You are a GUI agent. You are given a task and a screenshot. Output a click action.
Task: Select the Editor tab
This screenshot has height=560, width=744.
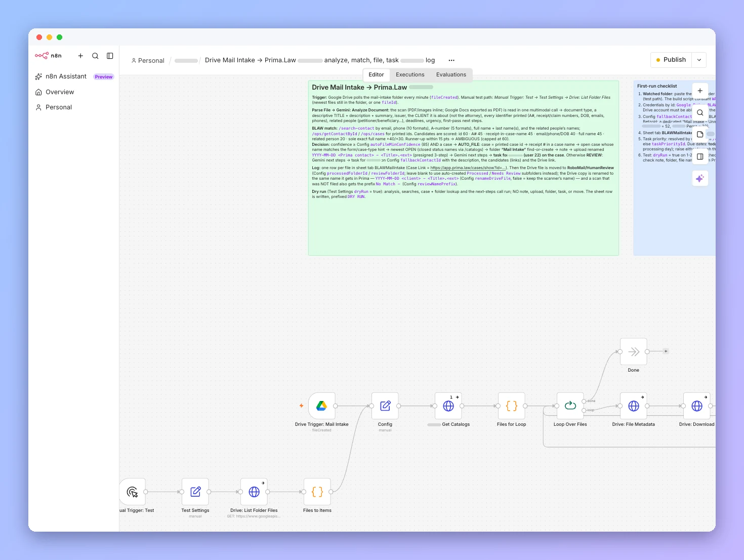pos(376,75)
